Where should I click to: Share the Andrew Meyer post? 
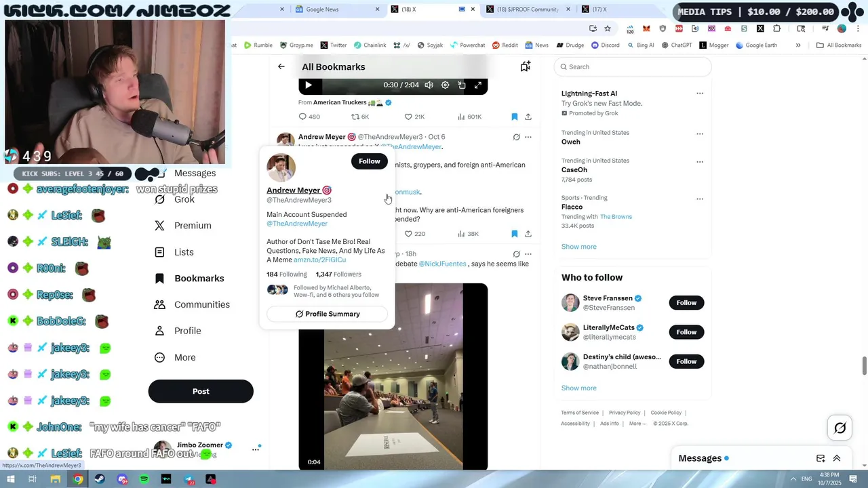click(528, 234)
